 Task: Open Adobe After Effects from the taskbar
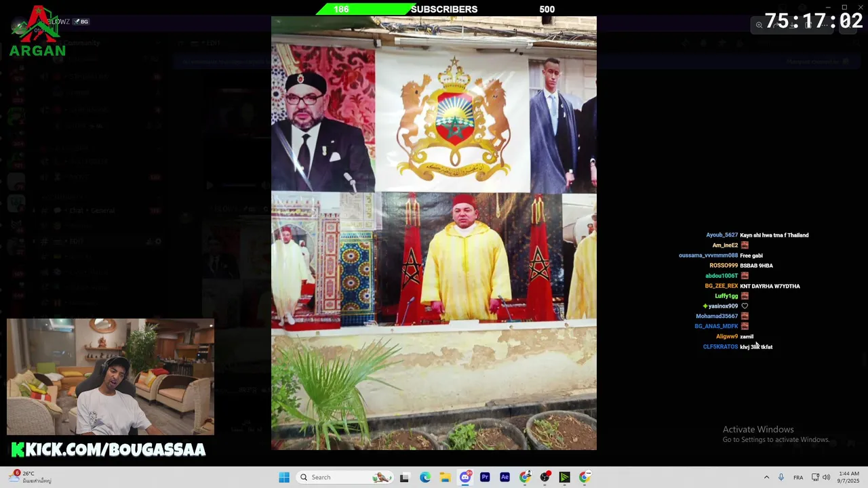coord(505,477)
